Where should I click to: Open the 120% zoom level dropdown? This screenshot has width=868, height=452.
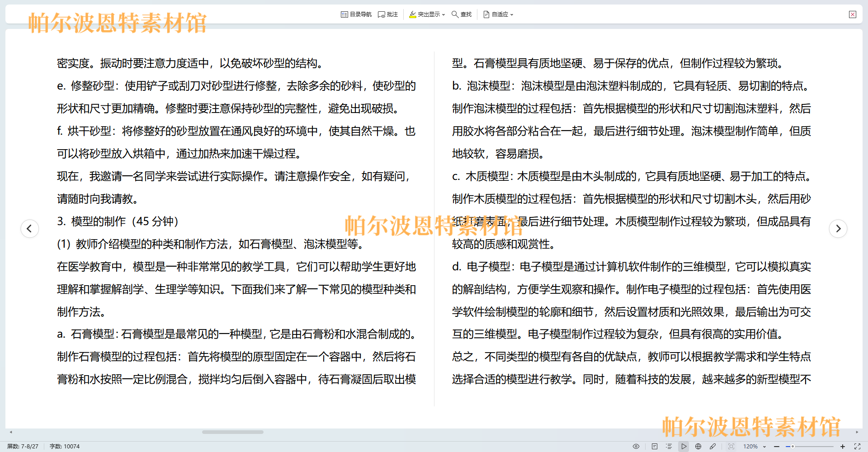(755, 446)
